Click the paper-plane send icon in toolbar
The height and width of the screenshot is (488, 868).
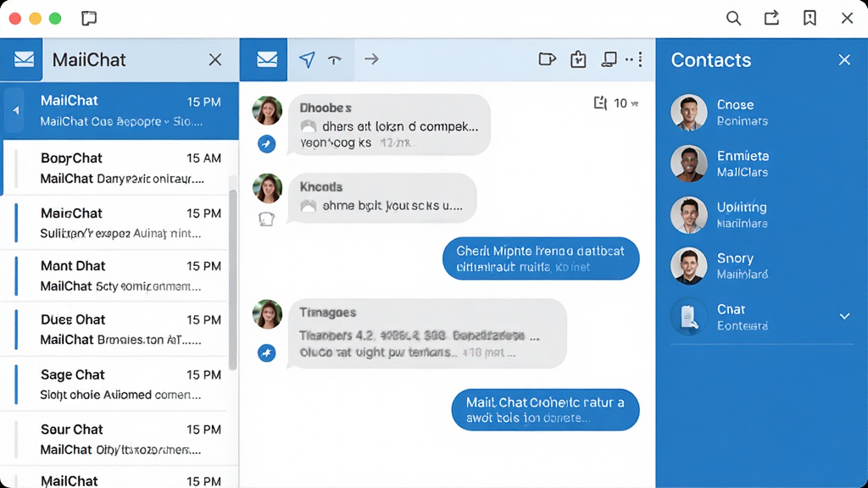pos(307,59)
